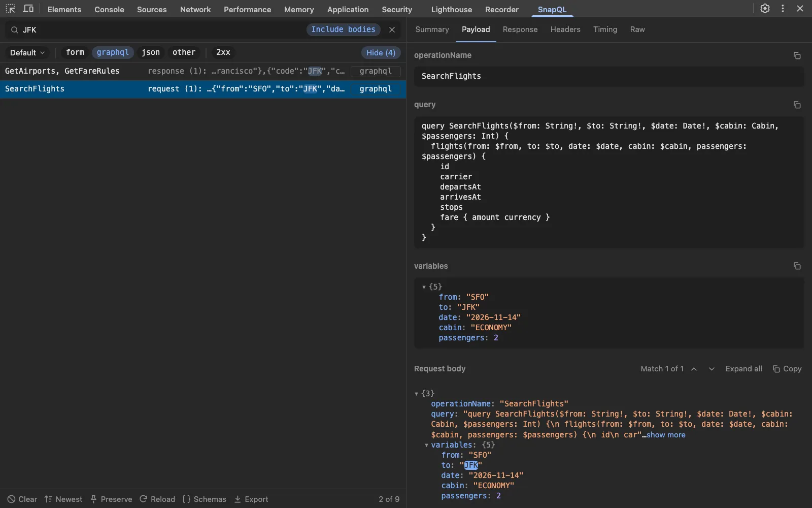Collapse the variables {5} object tree

click(x=424, y=287)
